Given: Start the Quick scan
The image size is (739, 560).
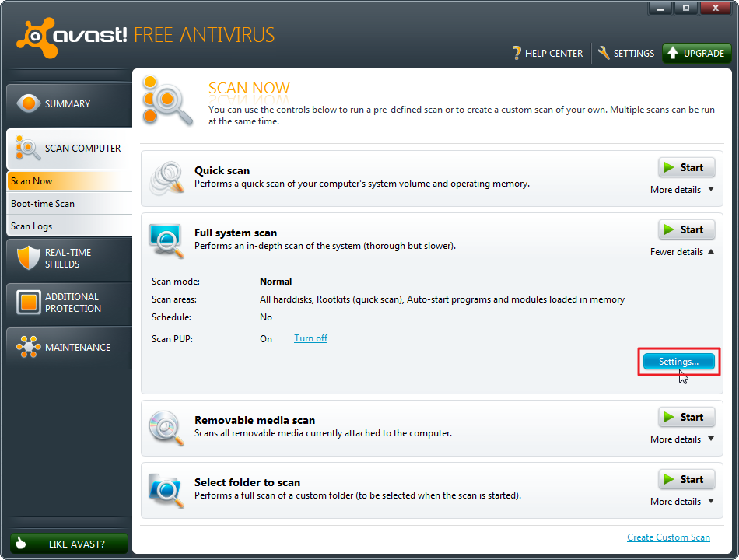Looking at the screenshot, I should (x=686, y=167).
